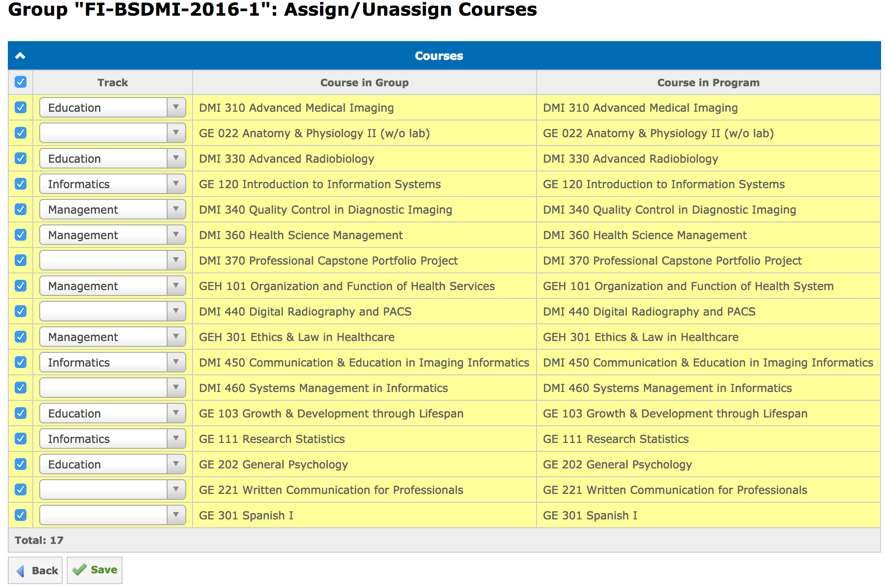Open Management Track dropdown for GEH 301 Ethics
The image size is (886, 588).
pos(113,337)
